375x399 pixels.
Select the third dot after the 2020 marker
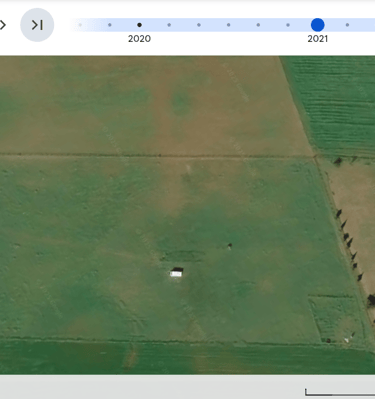point(228,25)
